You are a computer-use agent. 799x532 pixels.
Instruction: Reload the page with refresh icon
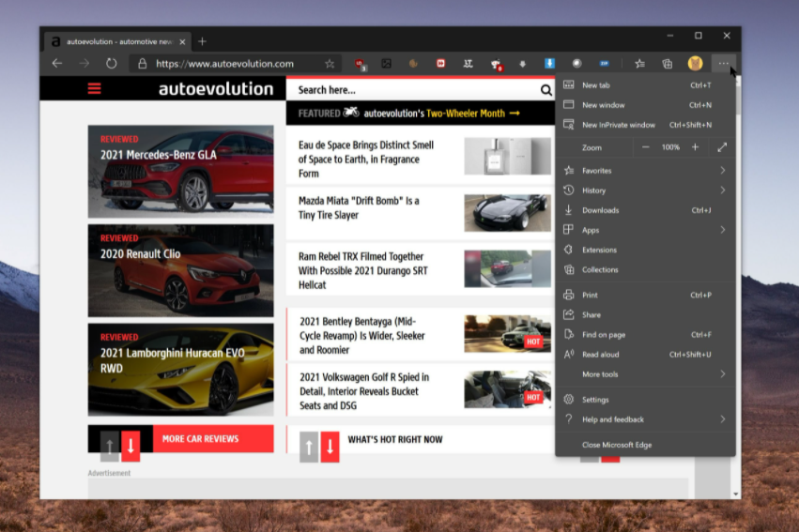[111, 64]
